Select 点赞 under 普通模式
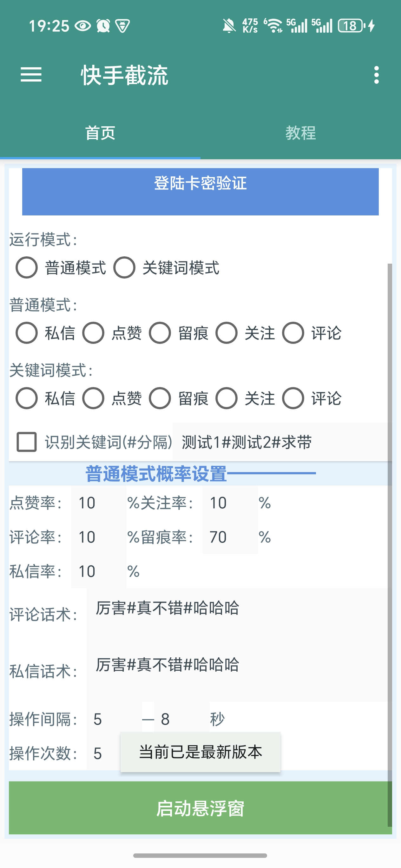The image size is (401, 868). coord(94,333)
